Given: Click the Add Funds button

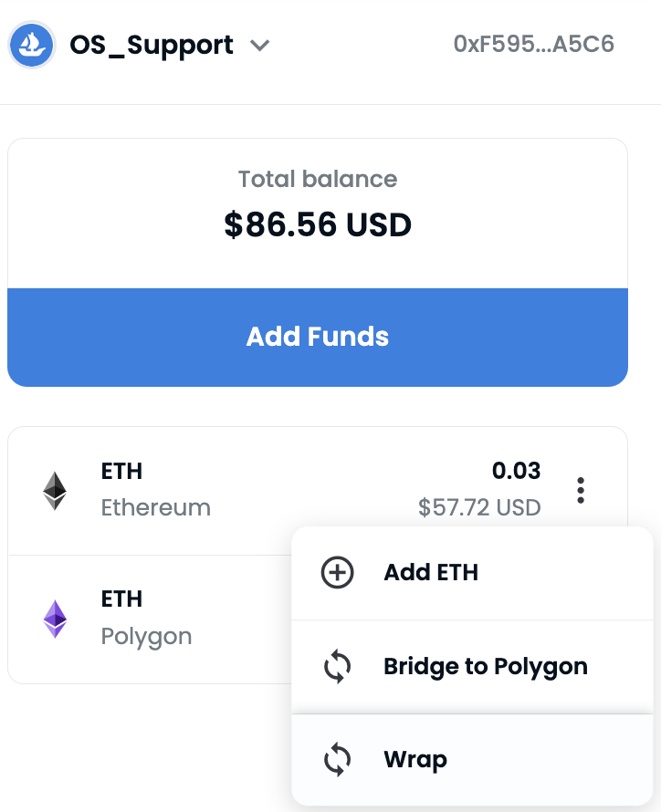Looking at the screenshot, I should [318, 337].
